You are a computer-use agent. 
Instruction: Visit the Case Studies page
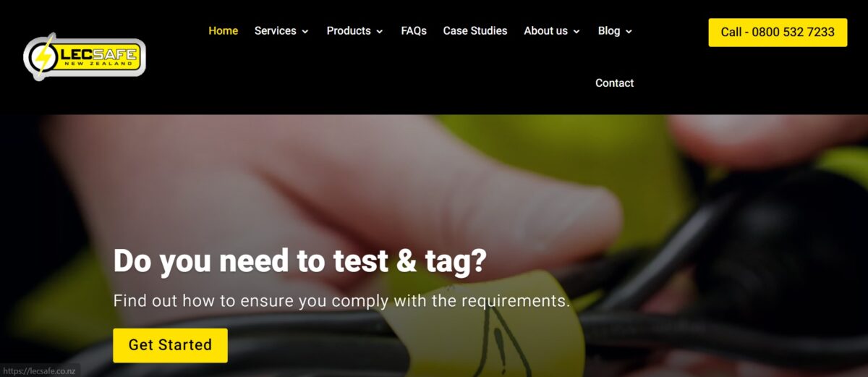click(475, 31)
